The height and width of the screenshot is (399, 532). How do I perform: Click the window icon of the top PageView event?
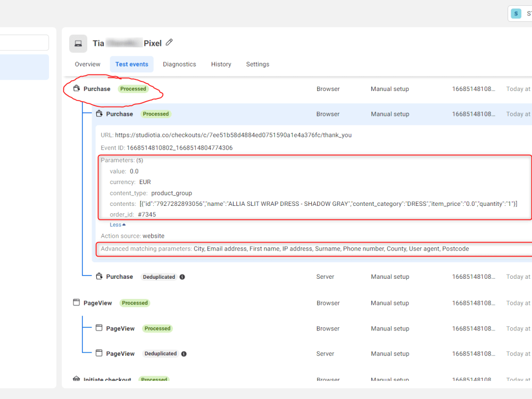point(76,302)
